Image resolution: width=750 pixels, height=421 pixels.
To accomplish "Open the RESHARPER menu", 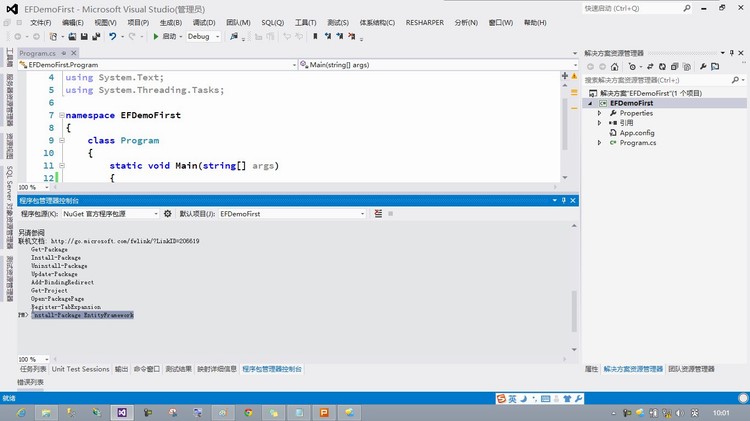I will coord(425,22).
